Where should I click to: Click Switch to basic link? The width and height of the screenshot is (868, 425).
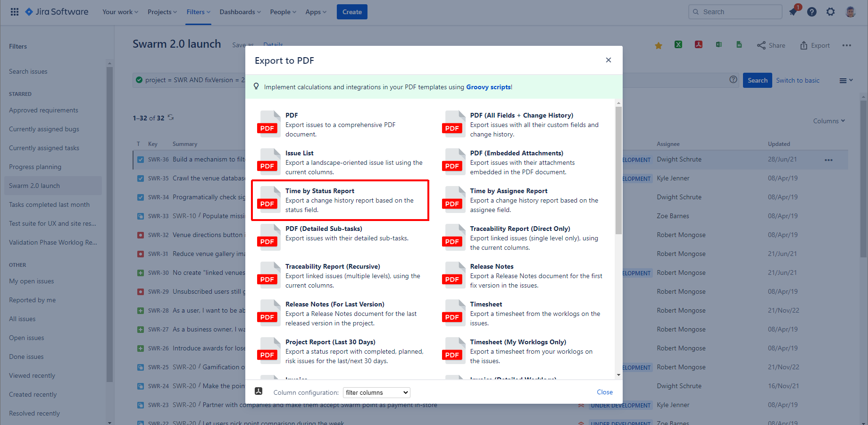[798, 80]
